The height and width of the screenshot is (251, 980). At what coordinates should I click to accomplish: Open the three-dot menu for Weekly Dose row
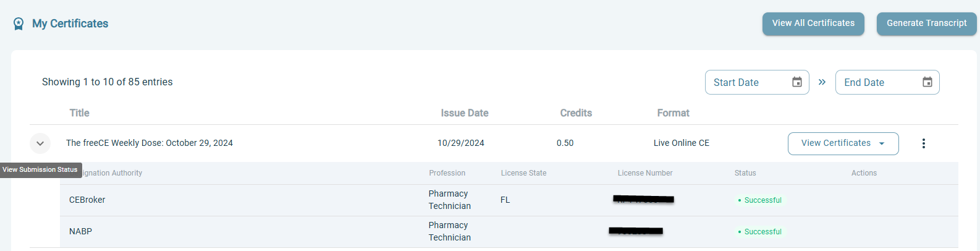coord(924,143)
